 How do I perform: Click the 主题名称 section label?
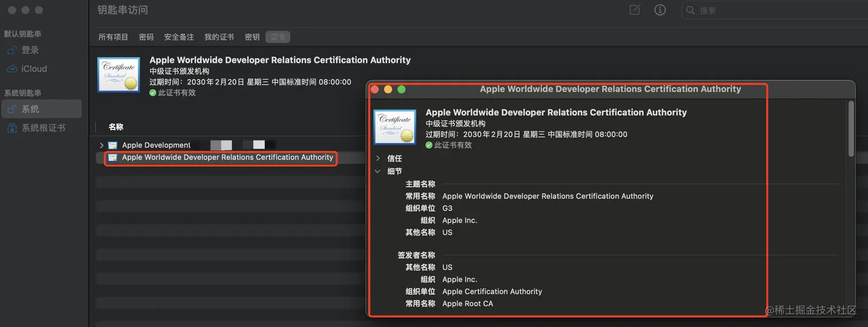420,184
